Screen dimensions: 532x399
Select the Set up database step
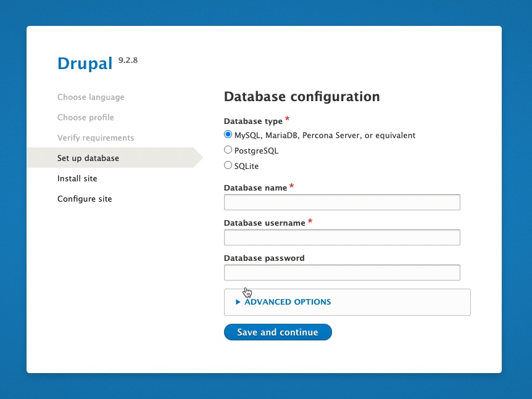88,158
